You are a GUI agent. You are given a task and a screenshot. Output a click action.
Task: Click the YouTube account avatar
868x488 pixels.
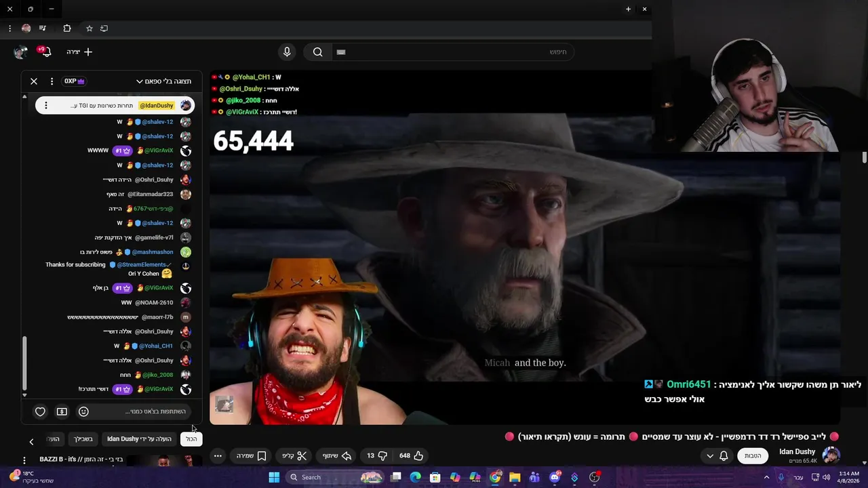(20, 52)
